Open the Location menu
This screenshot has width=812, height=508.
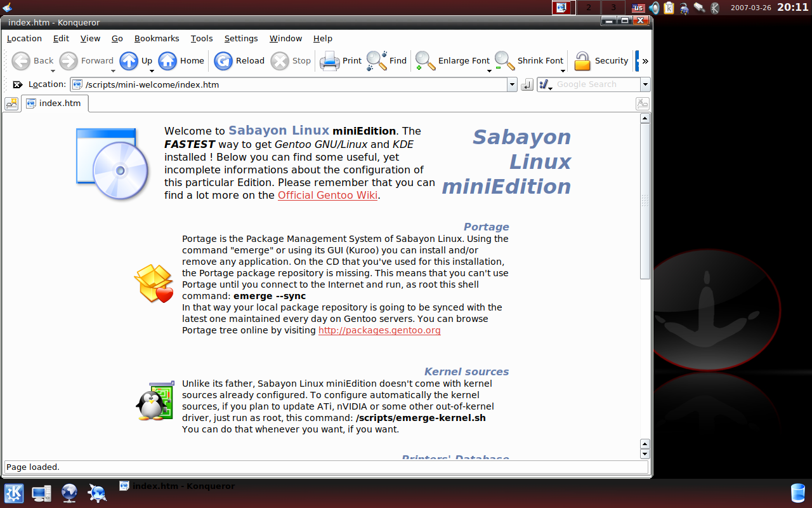pyautogui.click(x=24, y=39)
